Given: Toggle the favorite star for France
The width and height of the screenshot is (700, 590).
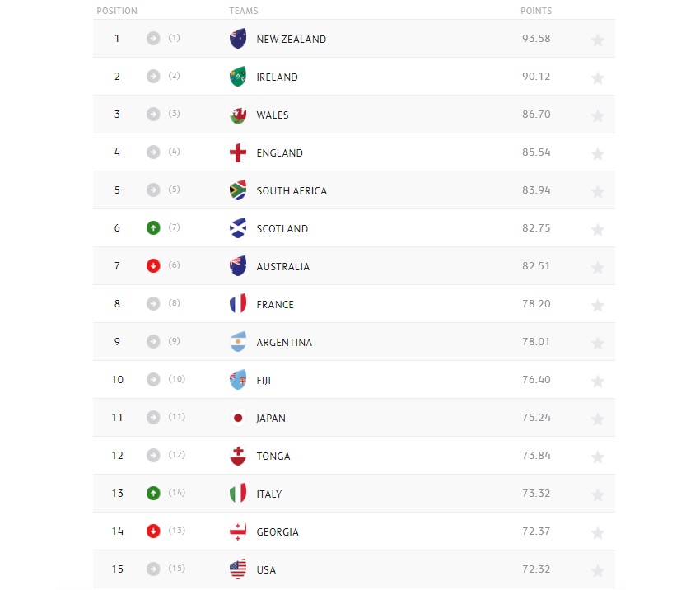Looking at the screenshot, I should [x=597, y=306].
